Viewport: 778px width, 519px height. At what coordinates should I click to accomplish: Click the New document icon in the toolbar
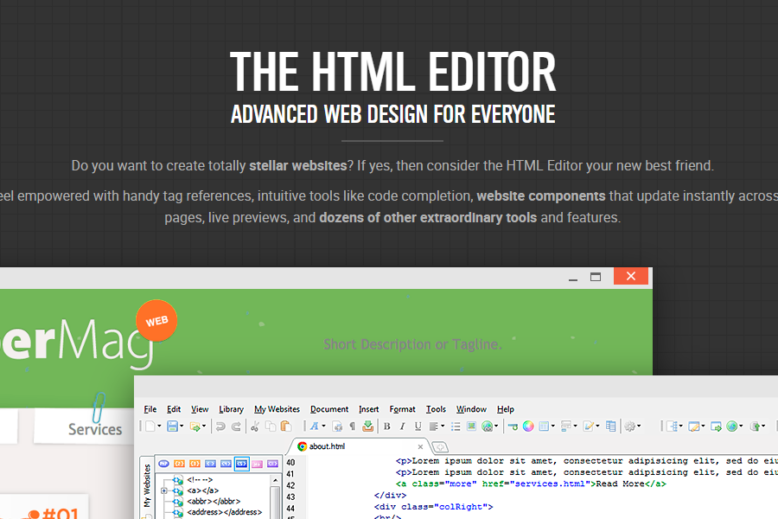tap(150, 426)
